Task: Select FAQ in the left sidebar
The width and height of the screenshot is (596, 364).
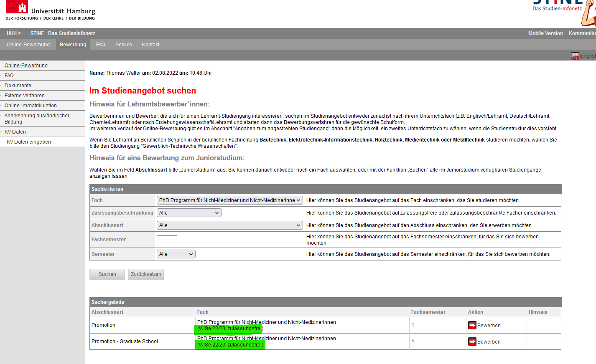Action: tap(9, 76)
